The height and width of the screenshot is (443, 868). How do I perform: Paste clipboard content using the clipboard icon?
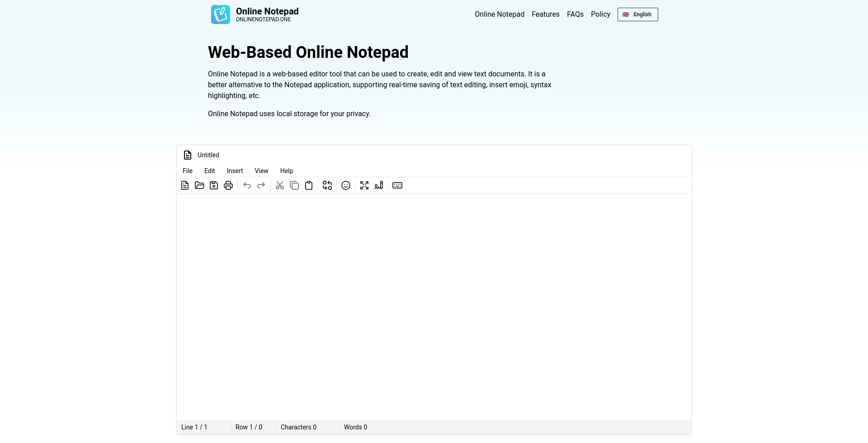point(309,185)
